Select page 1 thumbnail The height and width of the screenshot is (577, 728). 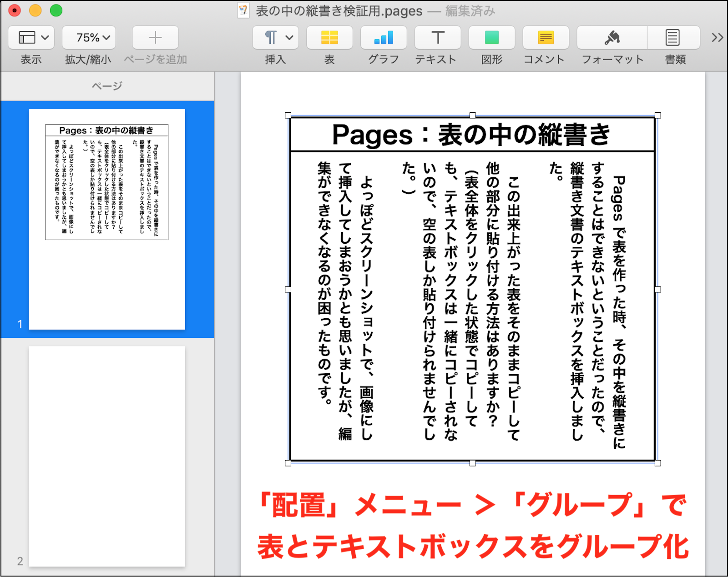(107, 219)
